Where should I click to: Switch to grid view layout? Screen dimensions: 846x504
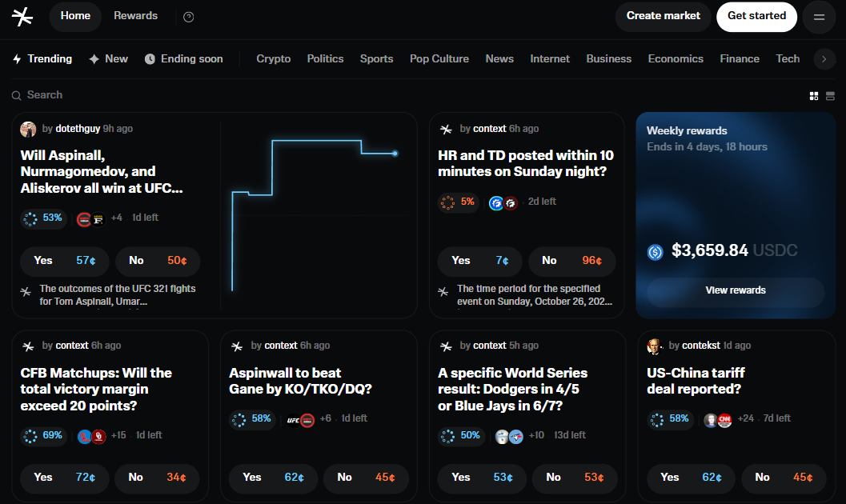(814, 96)
